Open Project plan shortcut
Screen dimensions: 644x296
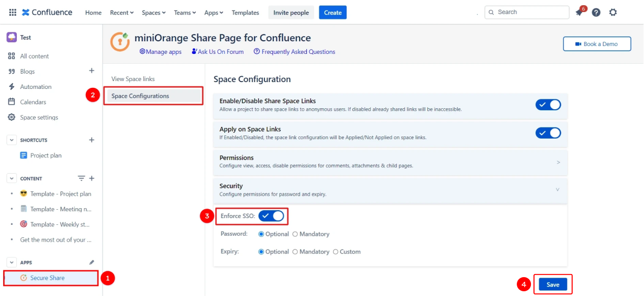(46, 155)
